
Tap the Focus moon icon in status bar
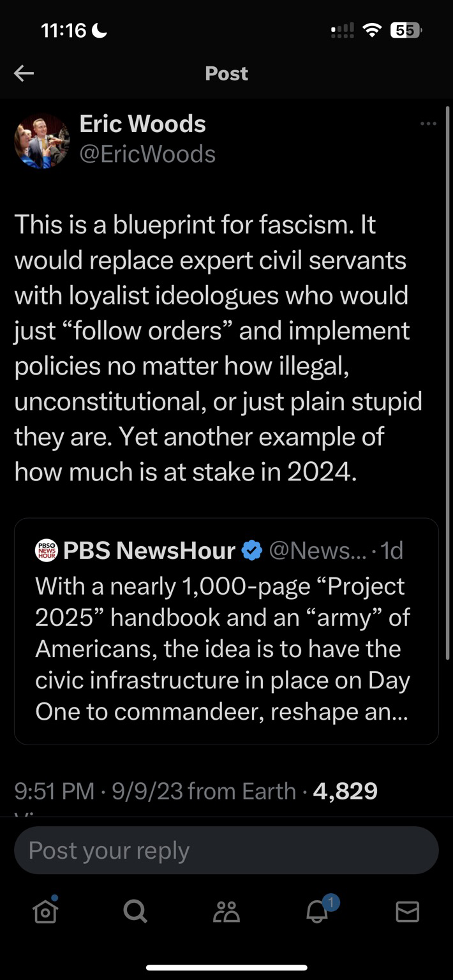[100, 30]
